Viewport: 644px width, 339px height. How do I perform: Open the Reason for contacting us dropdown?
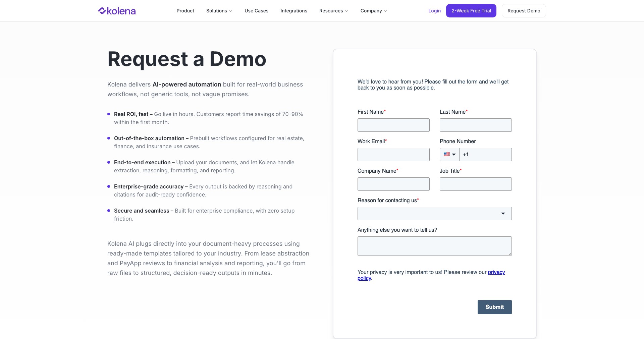434,214
